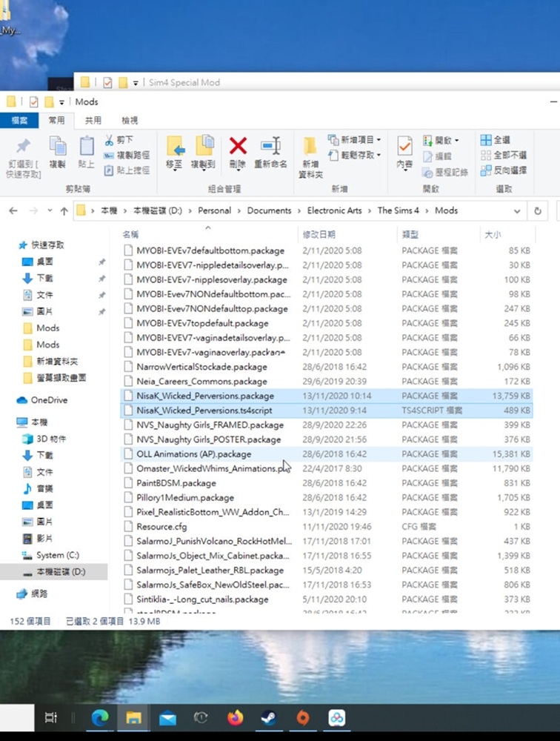This screenshot has height=741, width=560.
Task: Click the Copy icon in ribbon
Action: 58,147
